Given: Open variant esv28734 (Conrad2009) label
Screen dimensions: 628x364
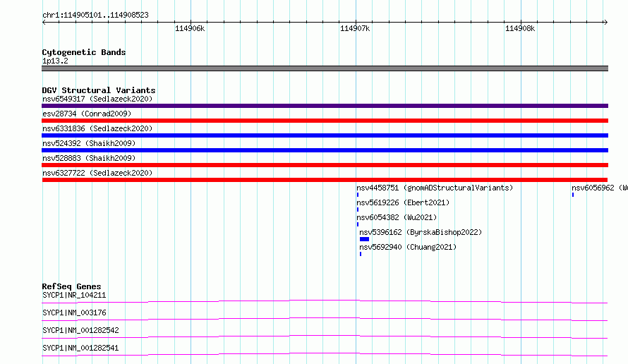Looking at the screenshot, I should pyautogui.click(x=87, y=114).
